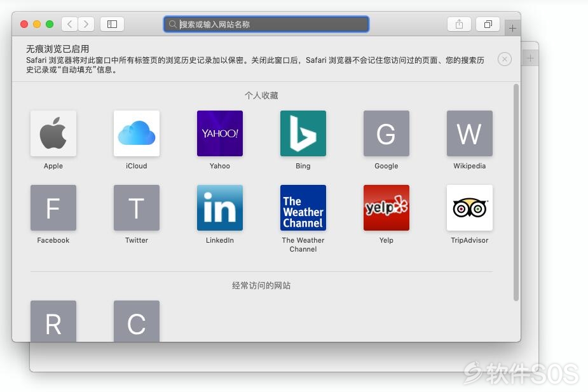
Task: Open the LinkedIn favorite
Action: pyautogui.click(x=220, y=208)
